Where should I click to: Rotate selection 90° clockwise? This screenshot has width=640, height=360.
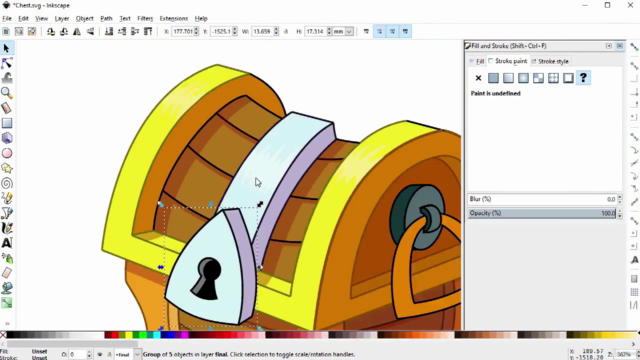point(64,31)
